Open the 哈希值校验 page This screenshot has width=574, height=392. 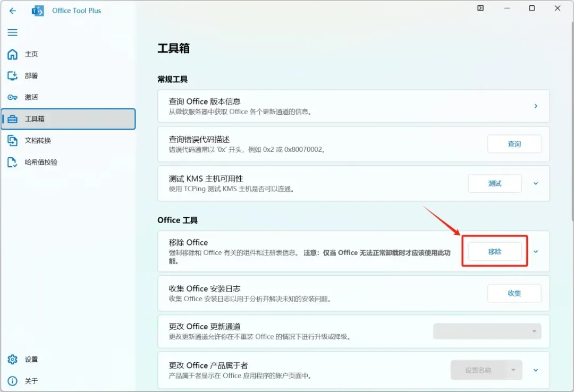point(68,162)
